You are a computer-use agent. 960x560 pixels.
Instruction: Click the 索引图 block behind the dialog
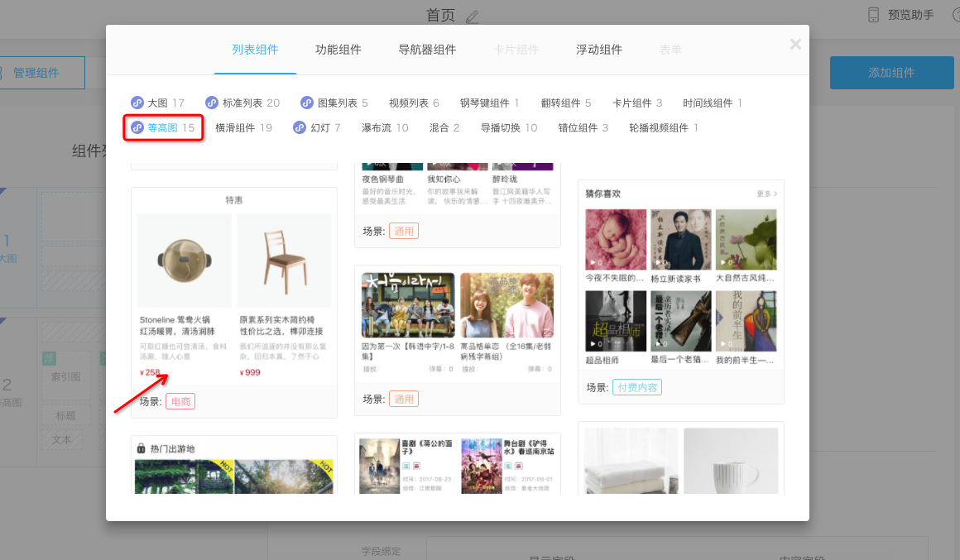click(66, 377)
